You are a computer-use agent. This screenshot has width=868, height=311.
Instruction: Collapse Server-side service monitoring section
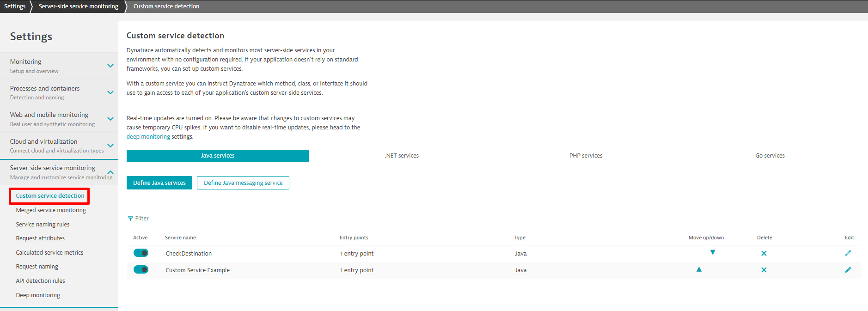coord(110,172)
